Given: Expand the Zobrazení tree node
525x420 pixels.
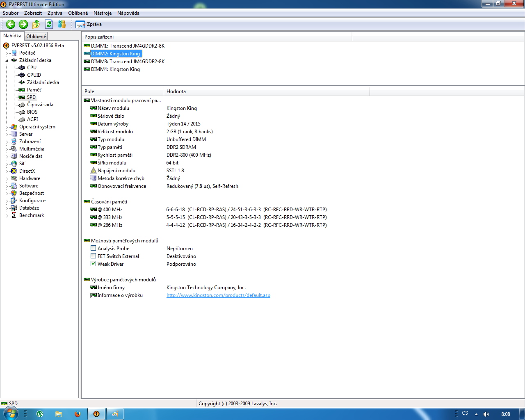Looking at the screenshot, I should coord(7,142).
